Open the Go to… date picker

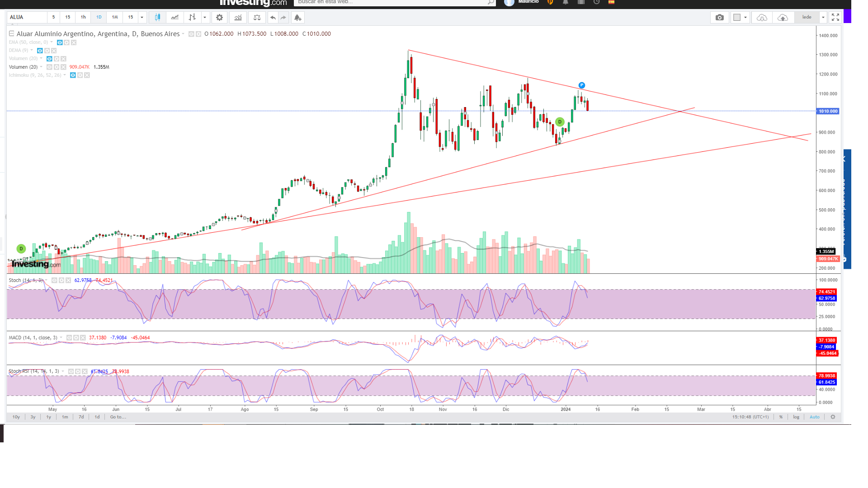coord(118,417)
